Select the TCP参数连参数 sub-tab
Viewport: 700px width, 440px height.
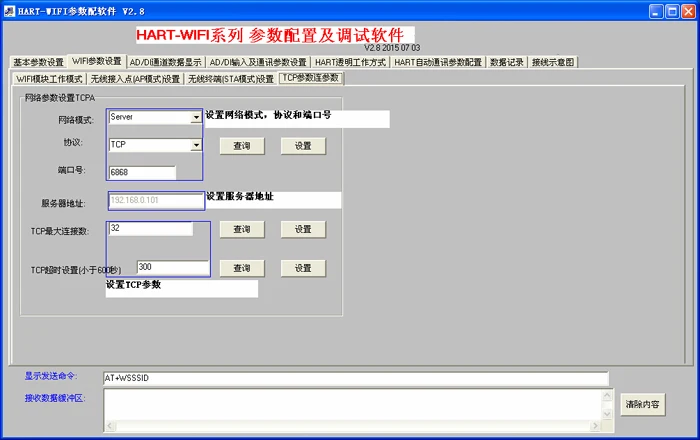[311, 78]
